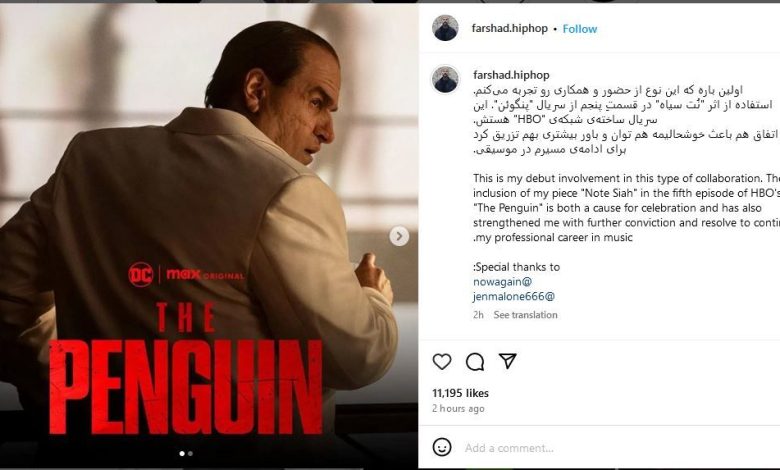Image resolution: width=780 pixels, height=470 pixels.
Task: Open post timestamp 2 hours ago
Action: [458, 408]
